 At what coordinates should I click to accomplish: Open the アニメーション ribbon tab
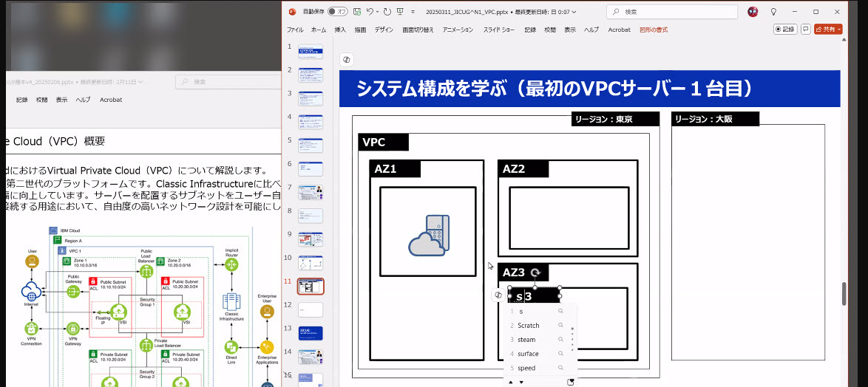click(x=458, y=30)
